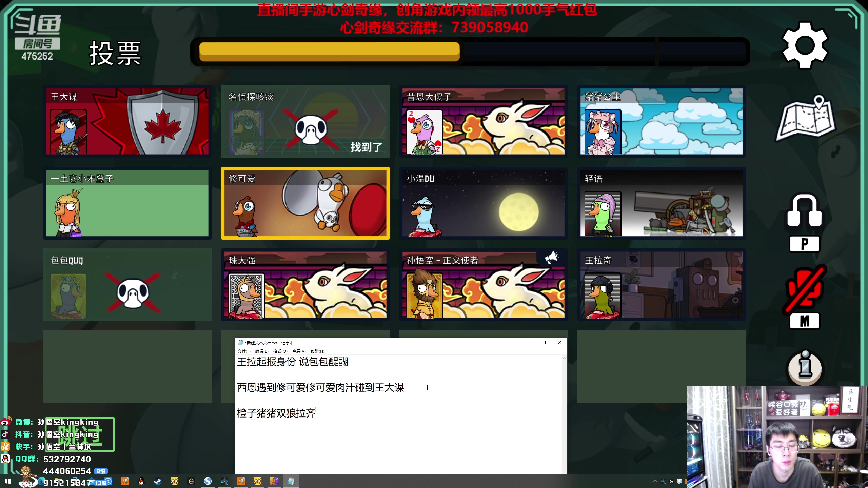Open QQ penguin in taskbar

(x=141, y=481)
